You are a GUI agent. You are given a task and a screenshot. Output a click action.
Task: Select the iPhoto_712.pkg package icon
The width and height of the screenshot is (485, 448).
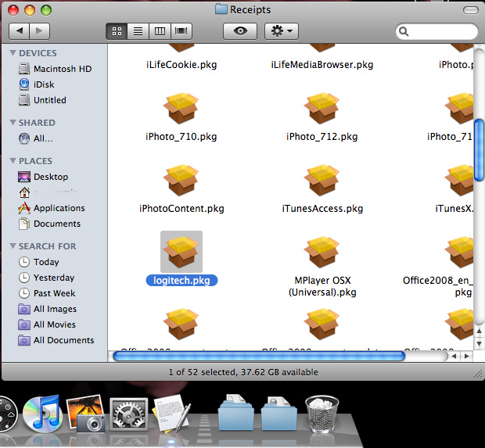pyautogui.click(x=322, y=108)
